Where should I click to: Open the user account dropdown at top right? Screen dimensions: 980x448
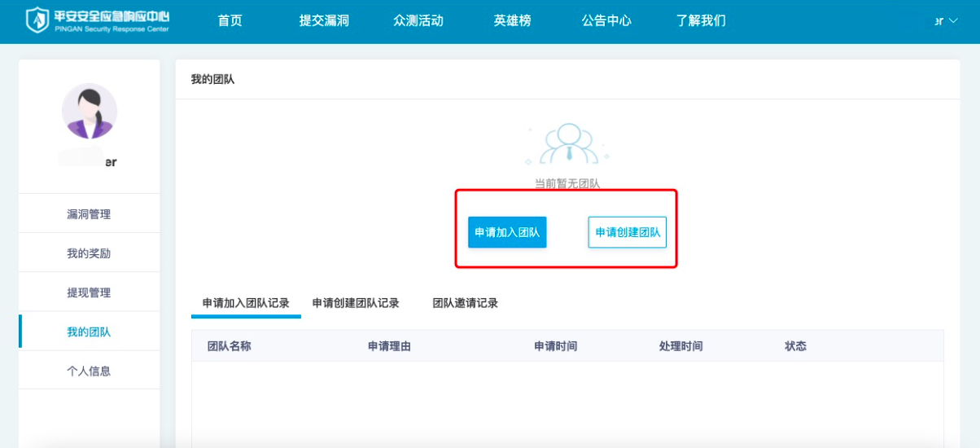click(x=947, y=21)
